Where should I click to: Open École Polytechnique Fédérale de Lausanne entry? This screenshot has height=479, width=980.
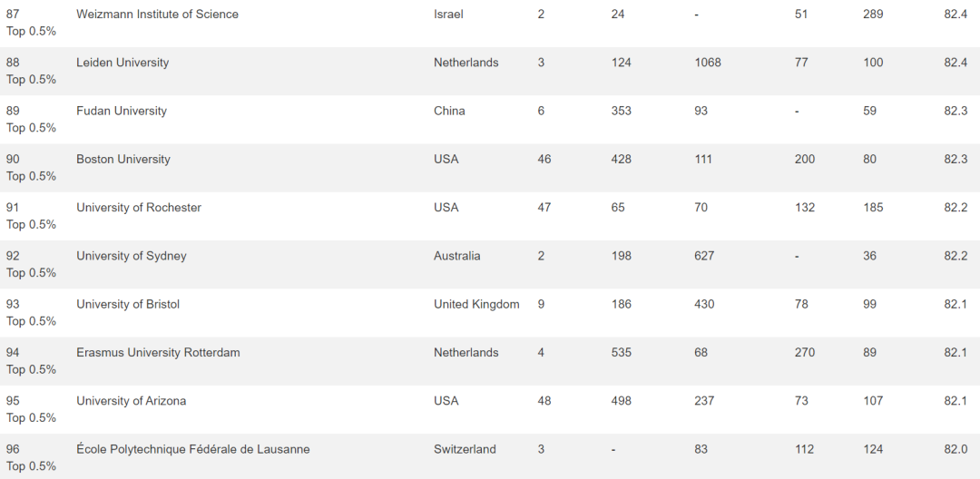(x=193, y=449)
